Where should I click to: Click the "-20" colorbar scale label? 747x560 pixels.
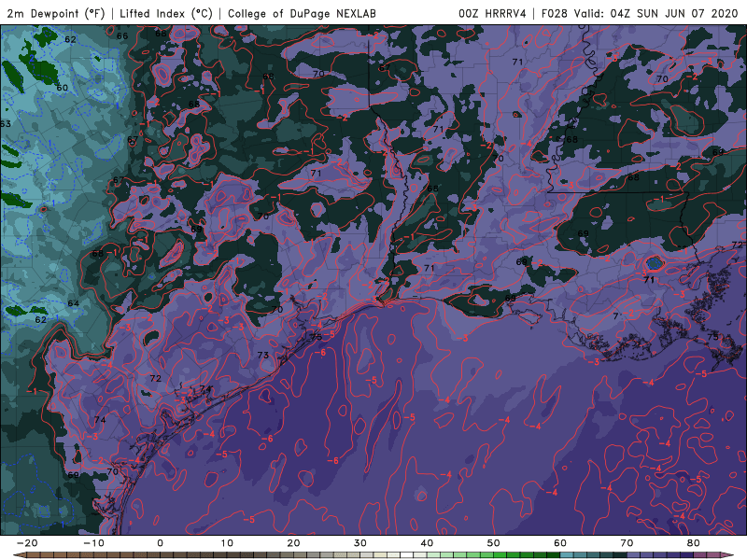[x=27, y=543]
